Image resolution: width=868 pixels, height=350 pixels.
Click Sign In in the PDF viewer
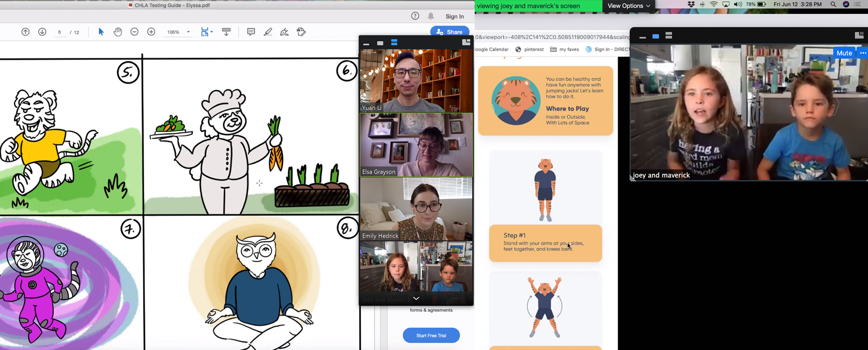455,16
